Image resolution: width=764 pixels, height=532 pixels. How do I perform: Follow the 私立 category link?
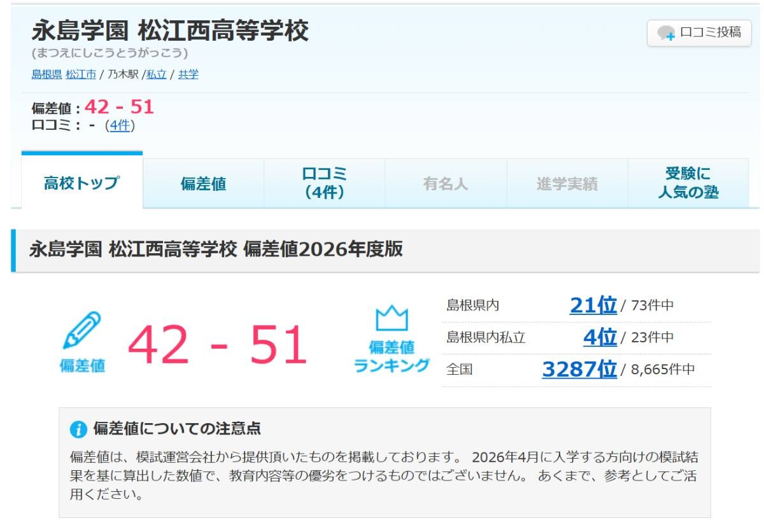(156, 74)
